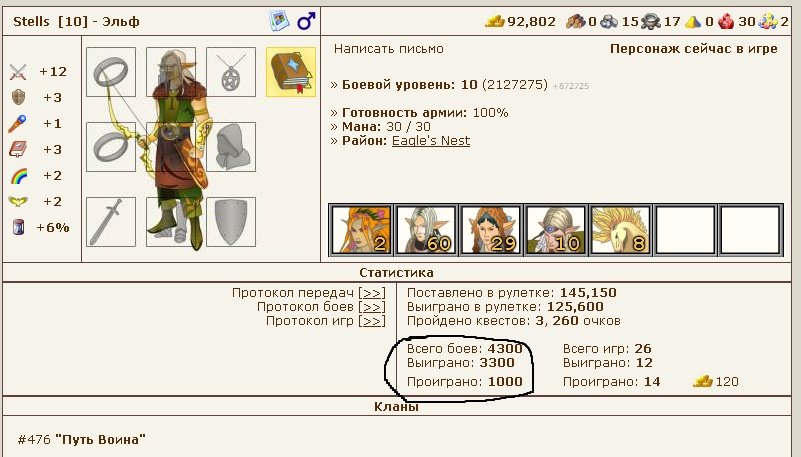Open army unit portrait with count 60
801x457 pixels.
coord(426,230)
